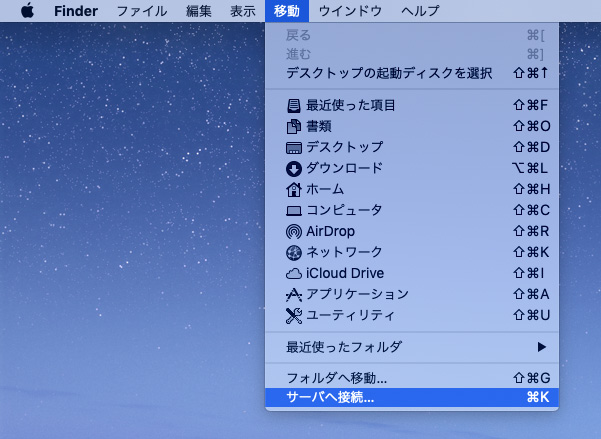Viewport: 601px width, 439px height.
Task: Select the ネットワーク entry text
Action: tap(344, 252)
